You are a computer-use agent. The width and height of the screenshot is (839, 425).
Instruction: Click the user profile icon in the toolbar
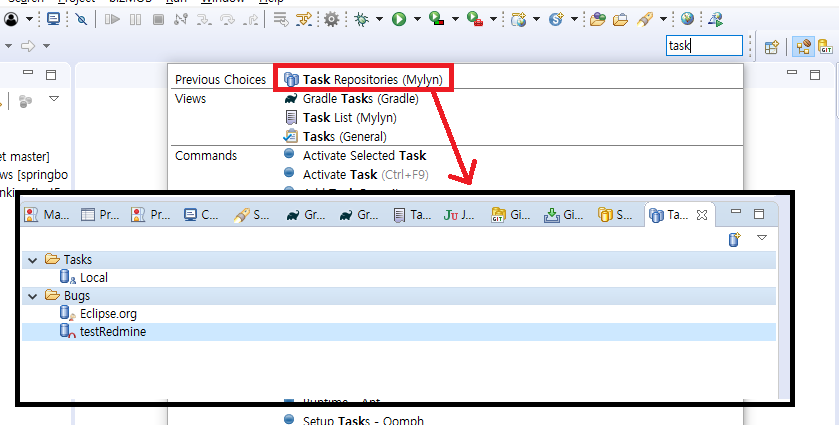click(x=11, y=20)
